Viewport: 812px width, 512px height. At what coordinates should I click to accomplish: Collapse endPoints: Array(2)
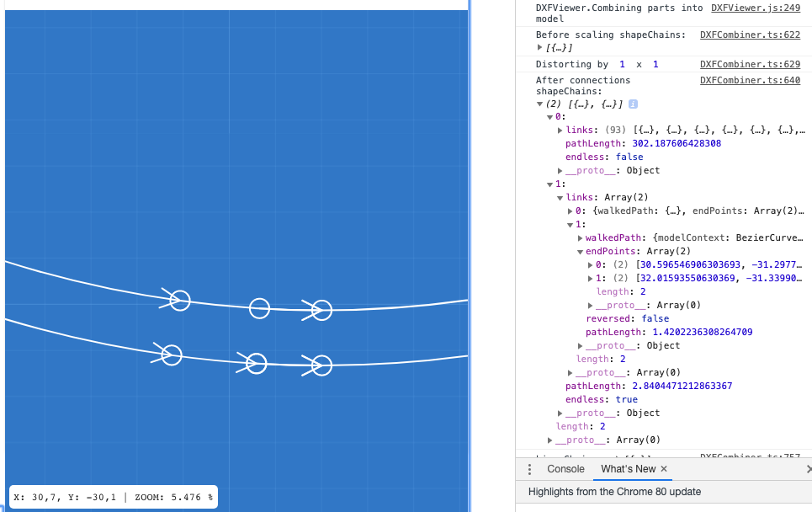click(x=580, y=252)
